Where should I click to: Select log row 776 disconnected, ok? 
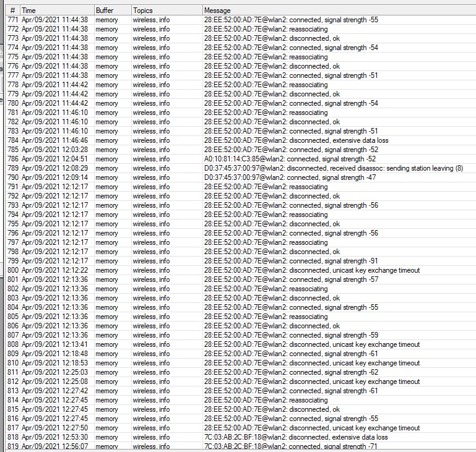[x=272, y=66]
